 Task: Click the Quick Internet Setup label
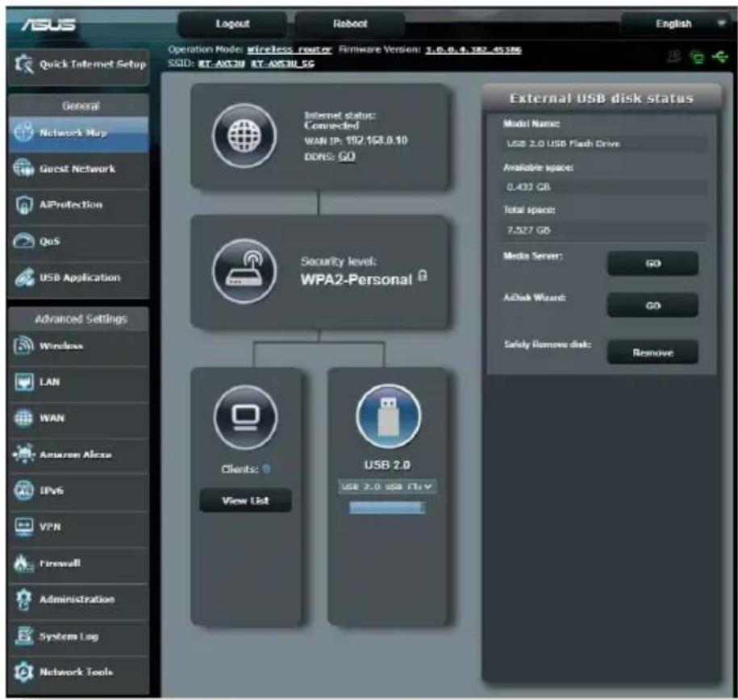click(93, 64)
